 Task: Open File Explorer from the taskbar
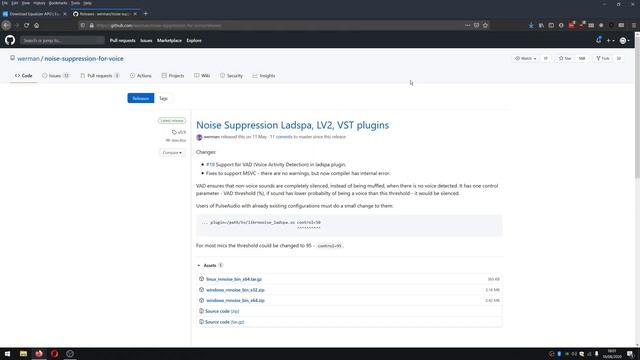23,354
